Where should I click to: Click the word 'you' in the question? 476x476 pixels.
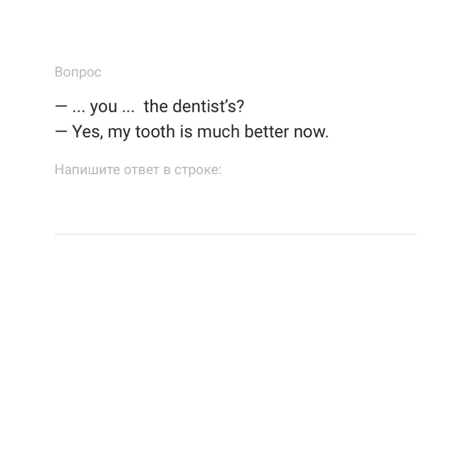click(104, 107)
